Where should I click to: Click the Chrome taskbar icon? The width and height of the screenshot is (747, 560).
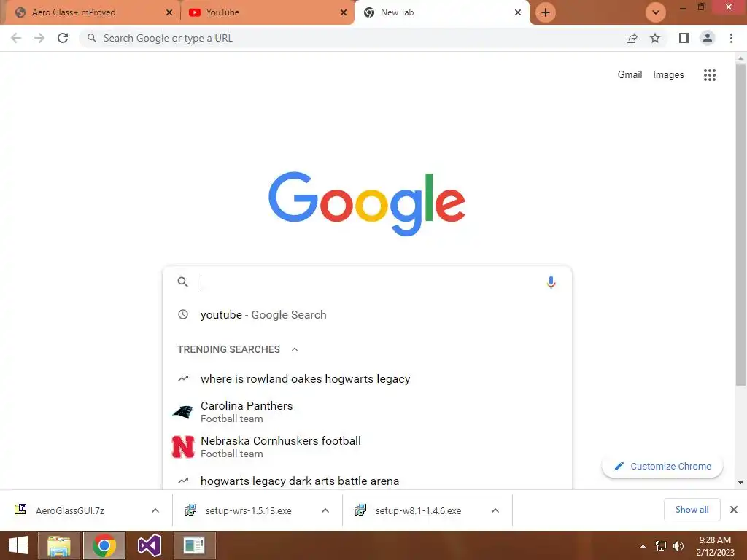(104, 545)
